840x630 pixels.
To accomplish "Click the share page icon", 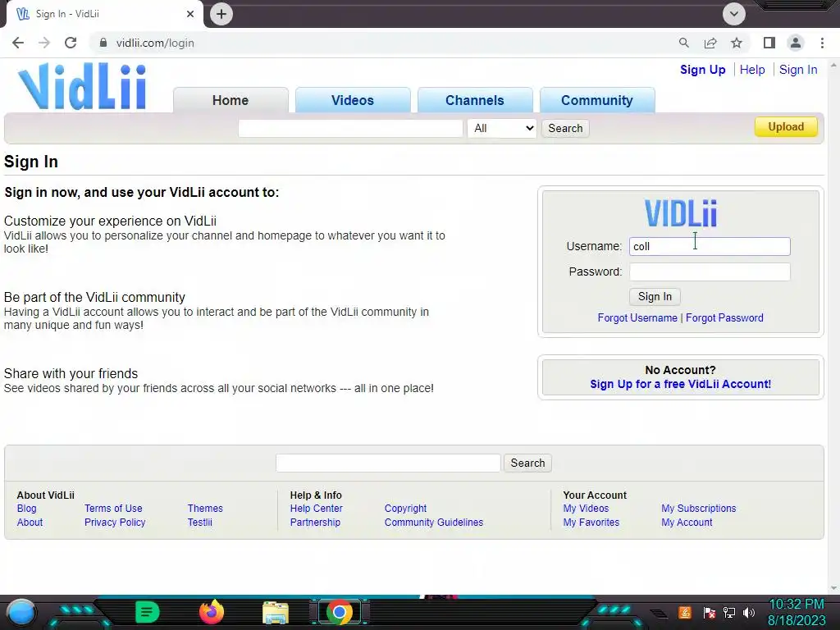I will [710, 43].
